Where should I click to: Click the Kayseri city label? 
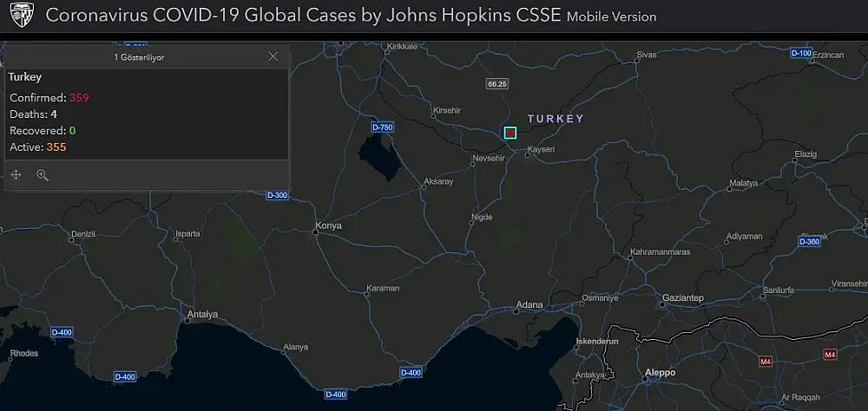tap(541, 149)
